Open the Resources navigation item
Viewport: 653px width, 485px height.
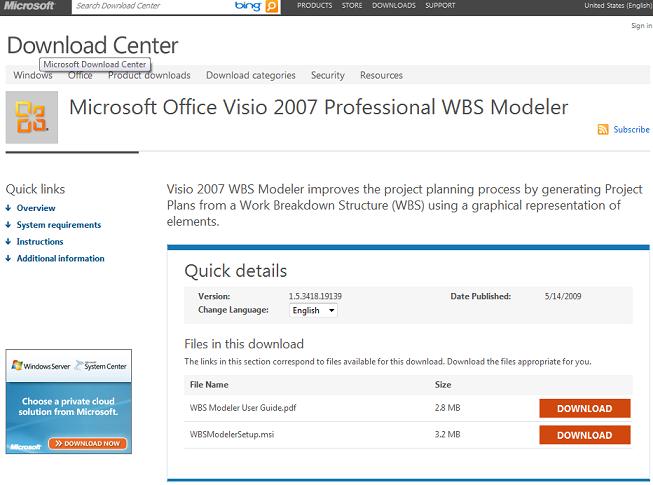(381, 75)
